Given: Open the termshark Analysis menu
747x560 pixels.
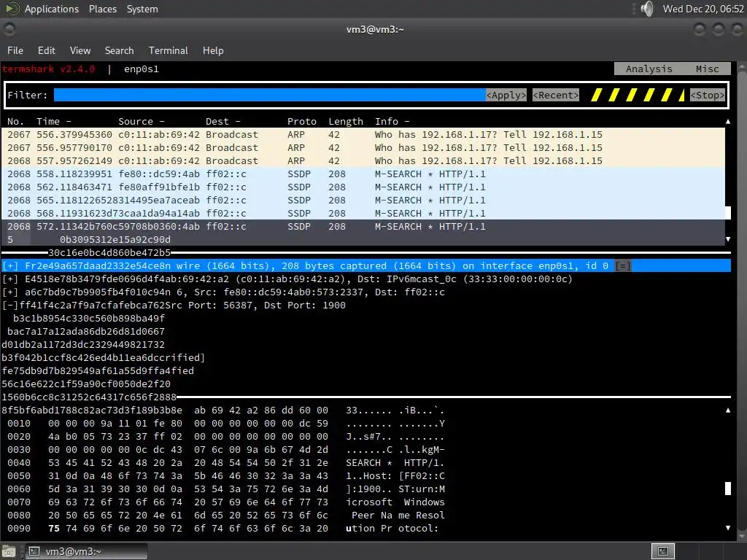Looking at the screenshot, I should point(649,69).
